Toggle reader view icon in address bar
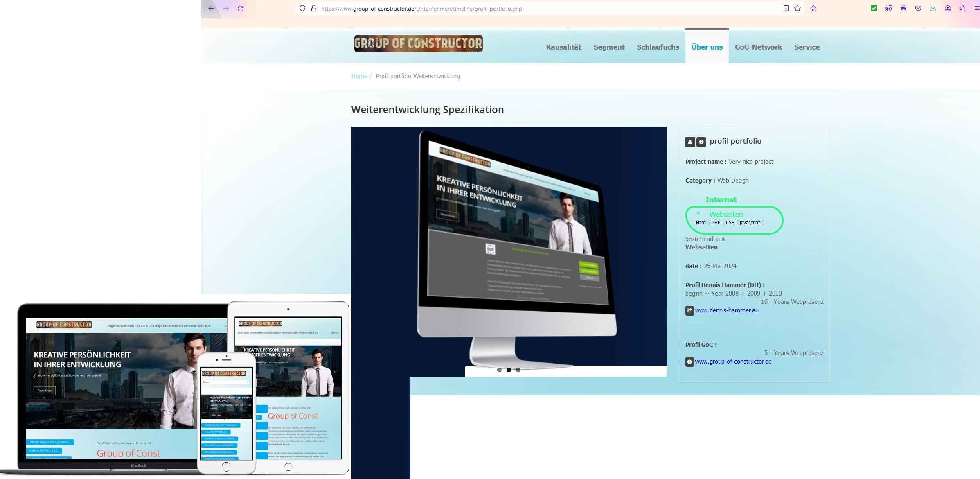 coord(786,9)
